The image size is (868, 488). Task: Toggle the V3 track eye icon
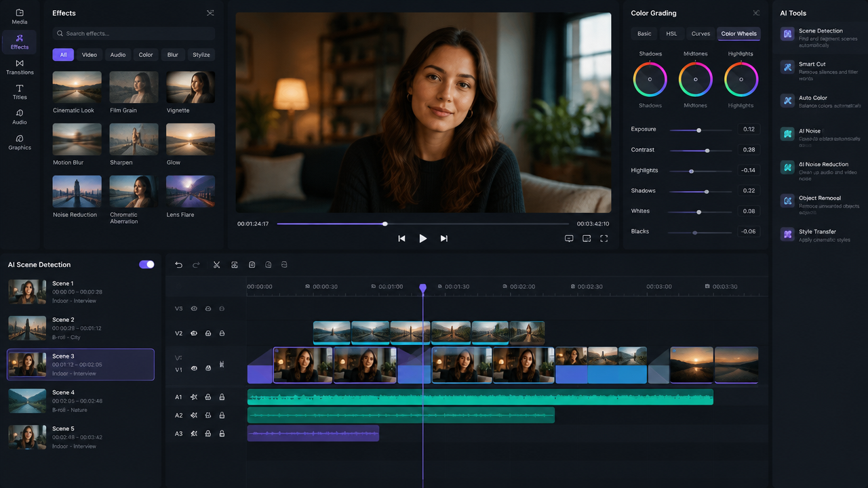coord(194,308)
